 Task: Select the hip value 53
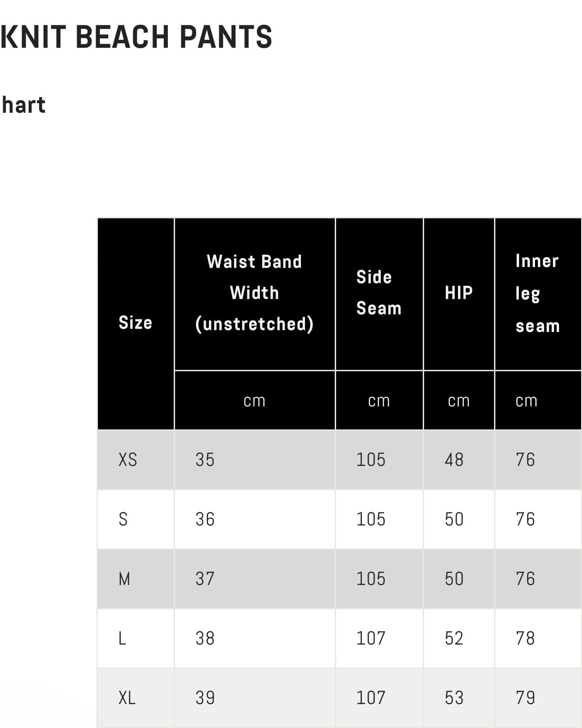coord(454,698)
